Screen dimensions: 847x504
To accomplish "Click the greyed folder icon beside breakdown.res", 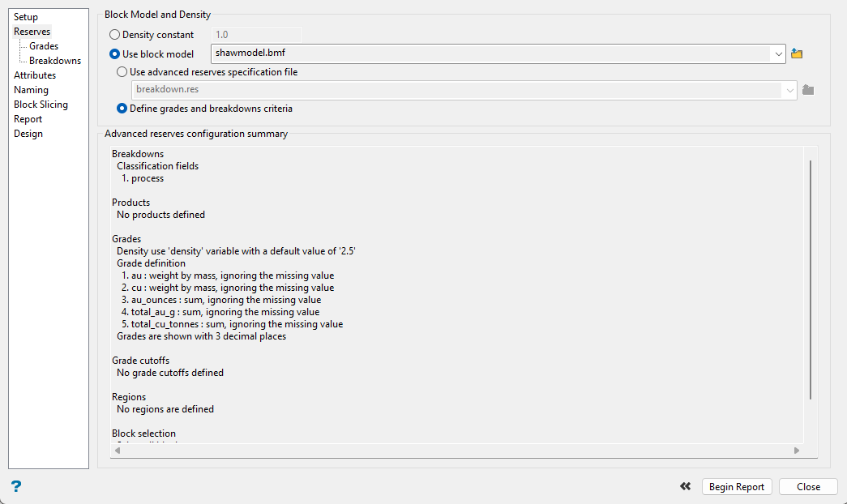I will (x=807, y=90).
